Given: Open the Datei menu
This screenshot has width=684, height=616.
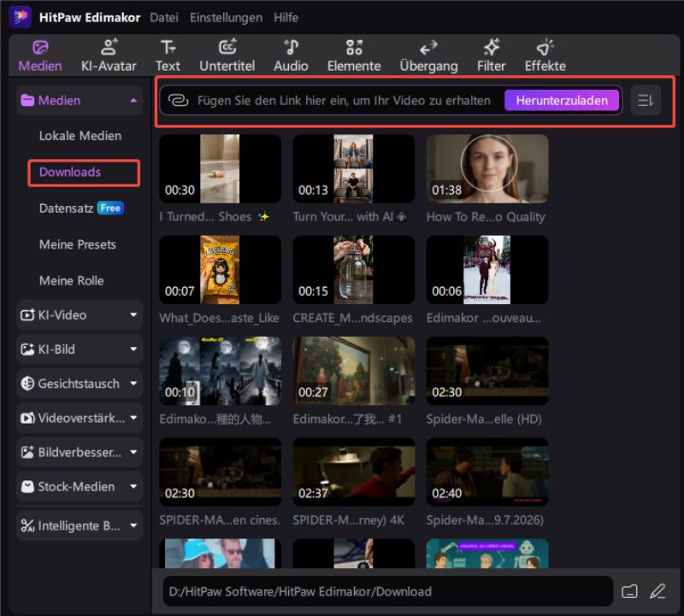Looking at the screenshot, I should click(x=164, y=17).
